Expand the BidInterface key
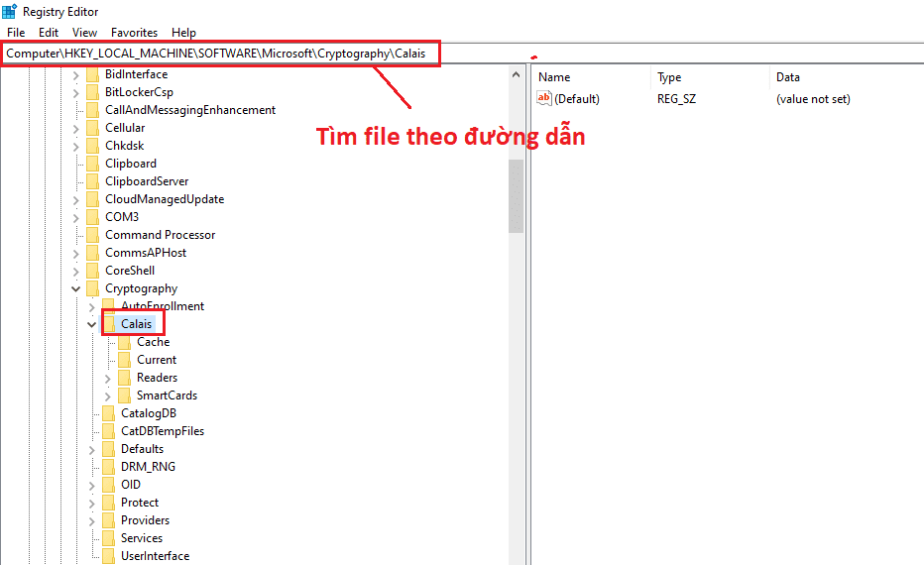 coord(75,75)
